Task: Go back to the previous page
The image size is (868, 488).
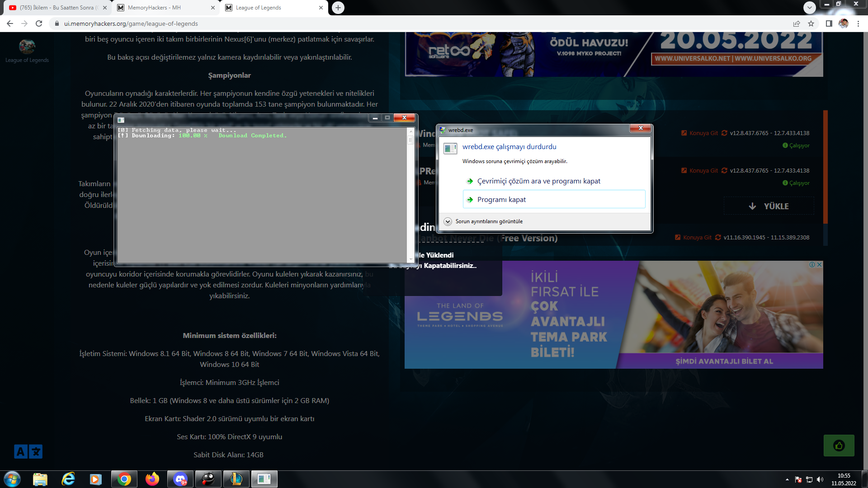Action: coord(10,23)
